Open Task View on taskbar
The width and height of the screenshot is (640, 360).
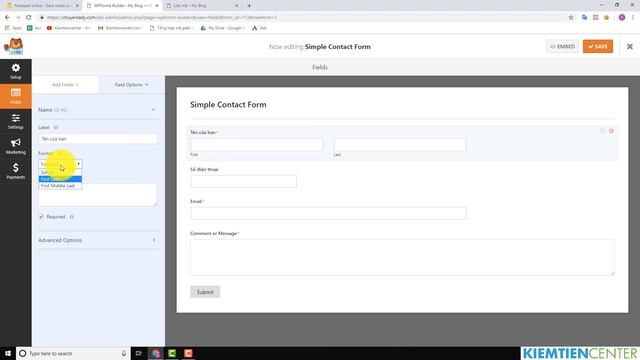139,353
